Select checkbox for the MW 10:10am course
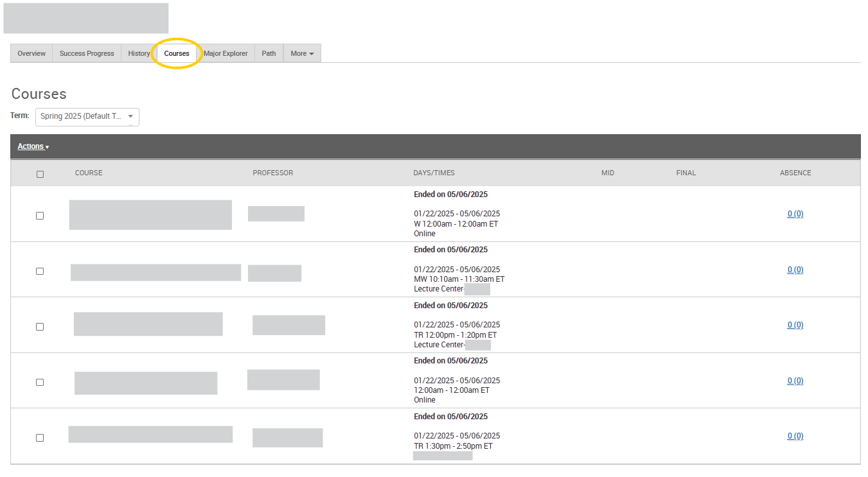This screenshot has height=477, width=868. click(40, 271)
